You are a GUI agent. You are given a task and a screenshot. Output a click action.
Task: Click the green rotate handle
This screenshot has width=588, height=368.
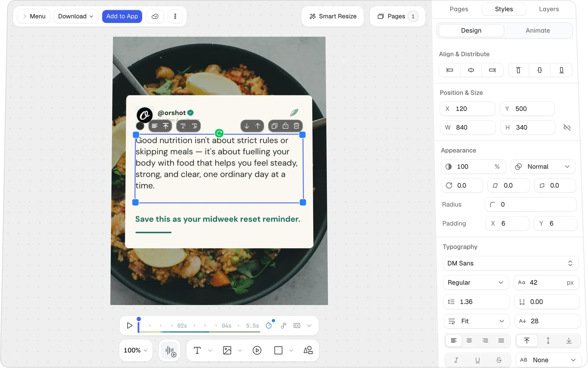[219, 133]
